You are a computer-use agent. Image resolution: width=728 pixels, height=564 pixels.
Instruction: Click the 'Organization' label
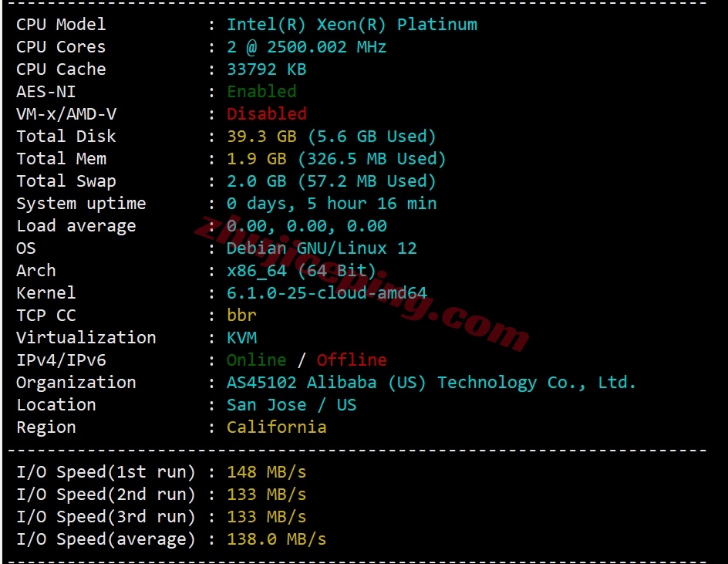[x=76, y=383]
